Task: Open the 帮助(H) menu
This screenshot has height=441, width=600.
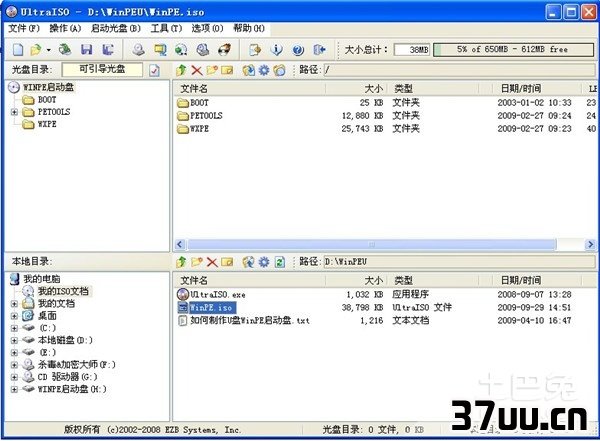Action: click(x=249, y=28)
